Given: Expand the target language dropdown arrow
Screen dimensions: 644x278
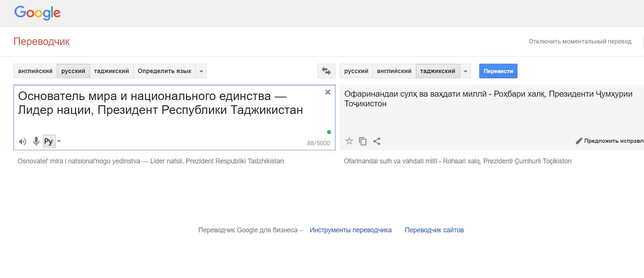Looking at the screenshot, I should 465,71.
